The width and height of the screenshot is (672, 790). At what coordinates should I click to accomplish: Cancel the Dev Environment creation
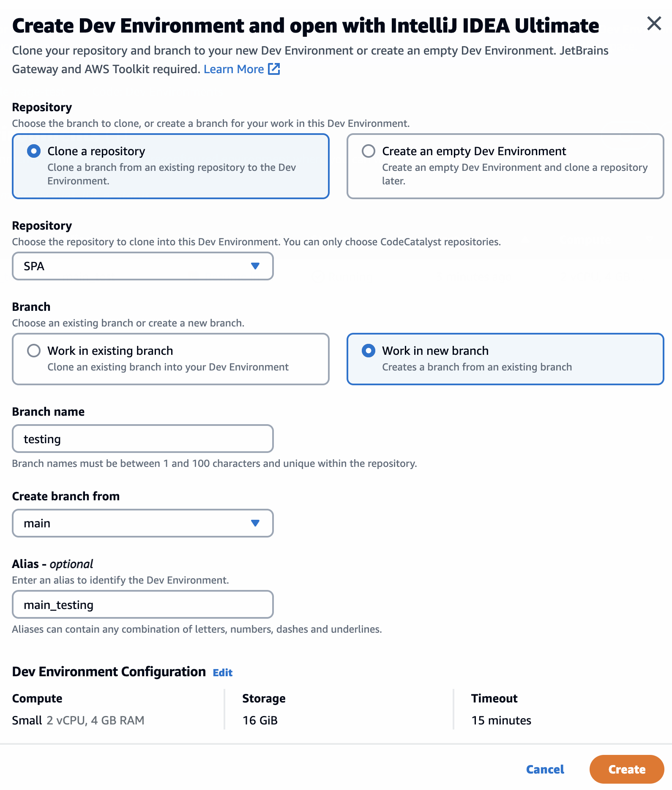(545, 769)
